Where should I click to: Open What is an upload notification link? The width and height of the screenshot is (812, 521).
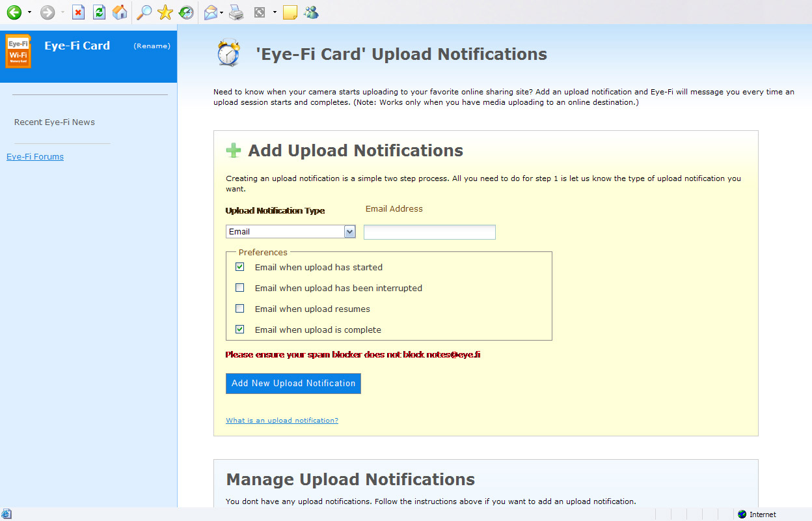[282, 420]
